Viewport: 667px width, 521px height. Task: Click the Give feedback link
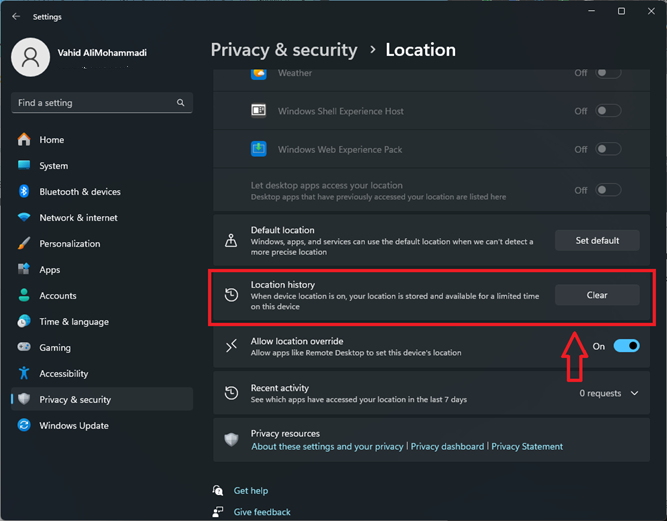click(x=262, y=512)
